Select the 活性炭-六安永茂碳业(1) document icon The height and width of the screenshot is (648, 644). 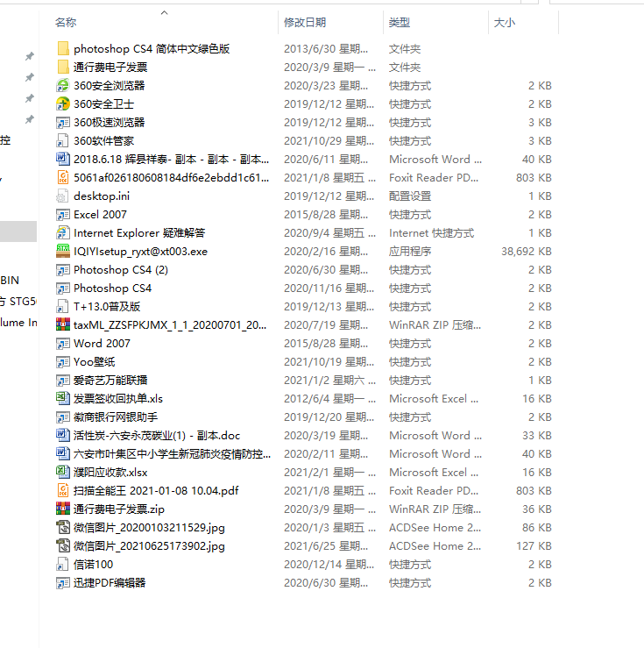(x=63, y=436)
